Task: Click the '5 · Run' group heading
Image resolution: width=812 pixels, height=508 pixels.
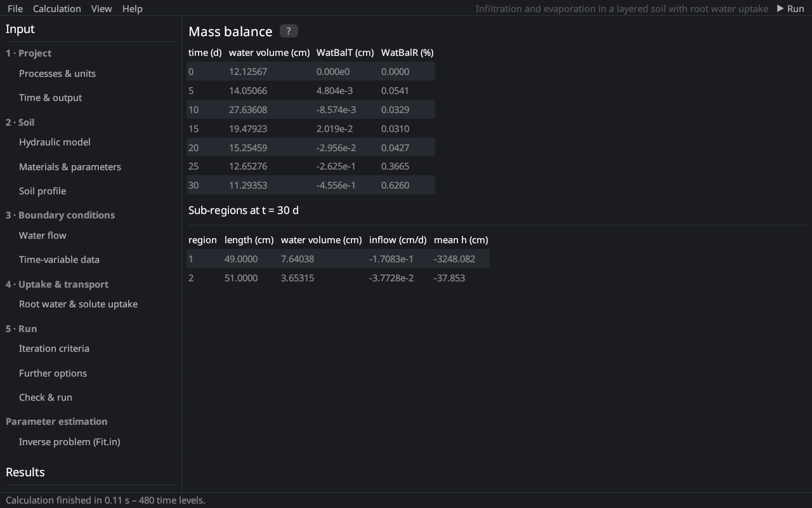Action: (x=21, y=329)
